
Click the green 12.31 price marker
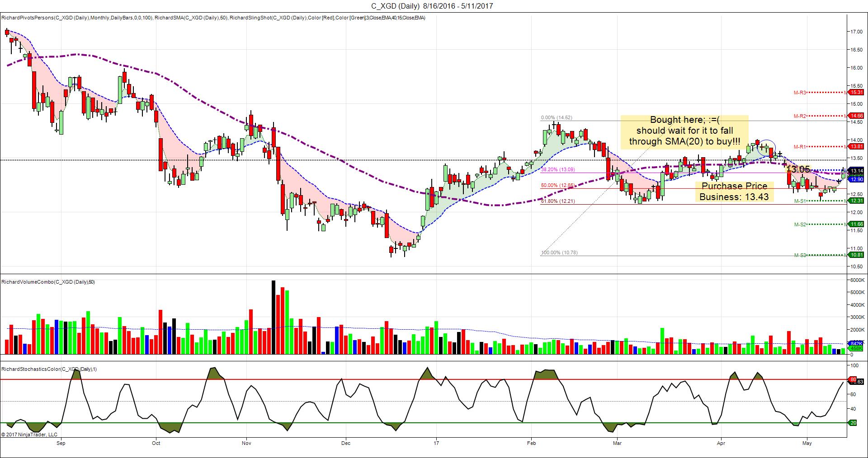click(857, 201)
